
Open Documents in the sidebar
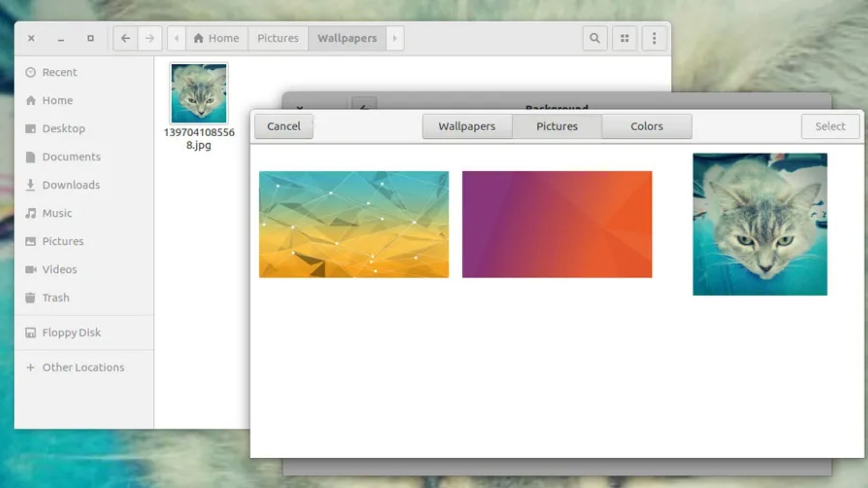(84, 157)
